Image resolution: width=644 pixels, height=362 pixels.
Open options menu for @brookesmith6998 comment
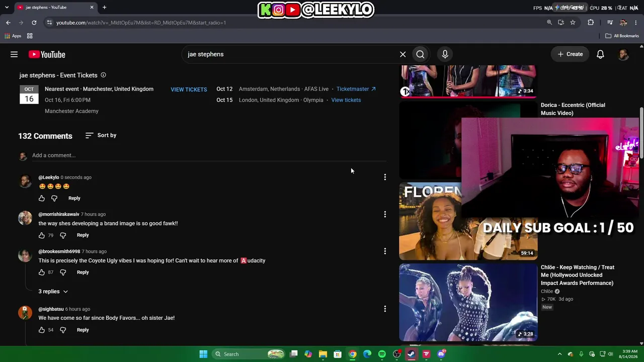[385, 251]
